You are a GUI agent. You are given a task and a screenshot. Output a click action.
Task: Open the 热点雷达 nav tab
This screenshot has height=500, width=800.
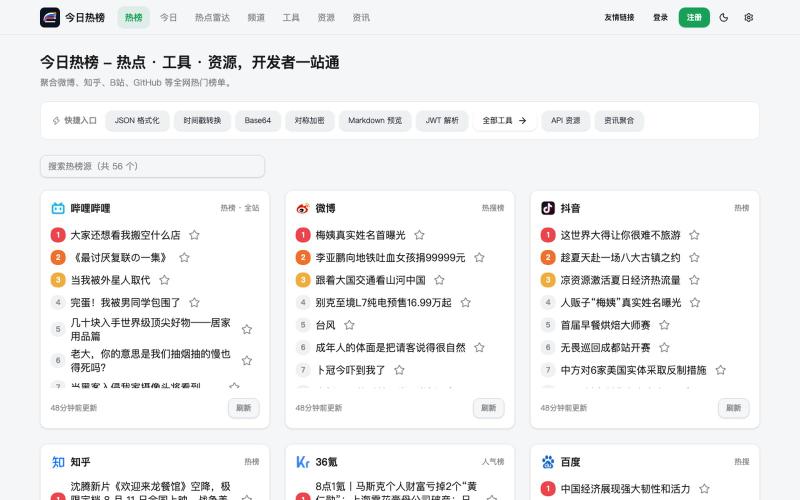pyautogui.click(x=212, y=17)
